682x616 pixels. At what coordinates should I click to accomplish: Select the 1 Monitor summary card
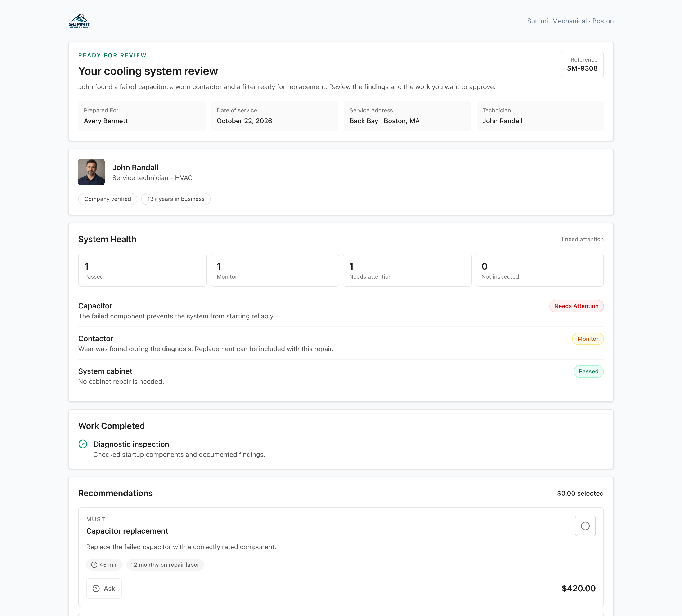click(275, 270)
